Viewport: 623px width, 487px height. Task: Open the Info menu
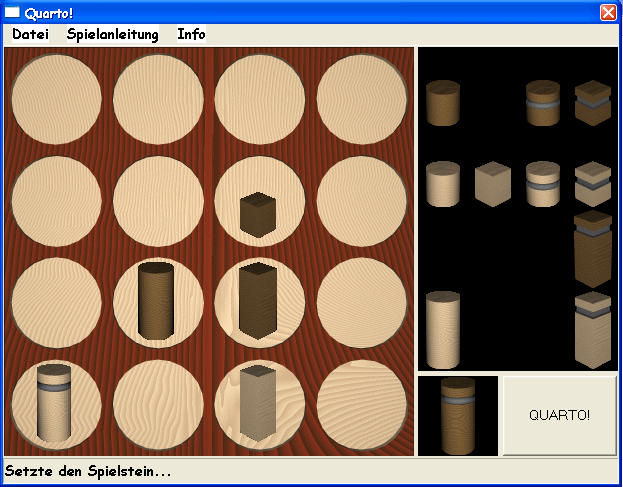click(x=191, y=34)
